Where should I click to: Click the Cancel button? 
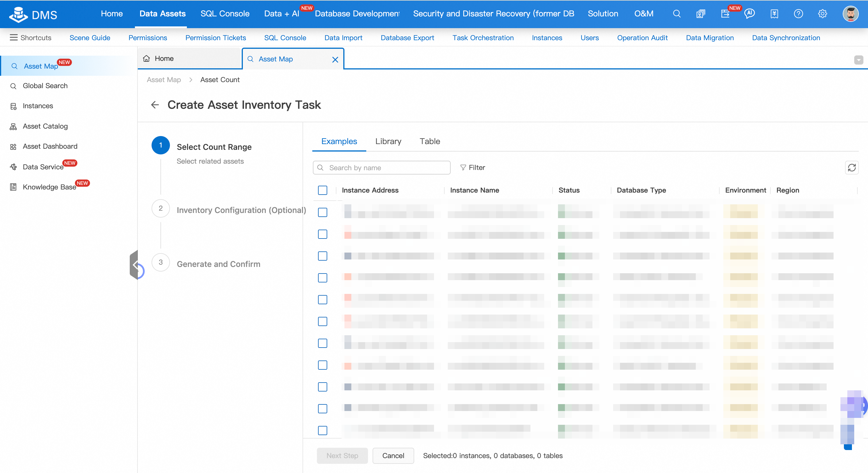pos(393,455)
